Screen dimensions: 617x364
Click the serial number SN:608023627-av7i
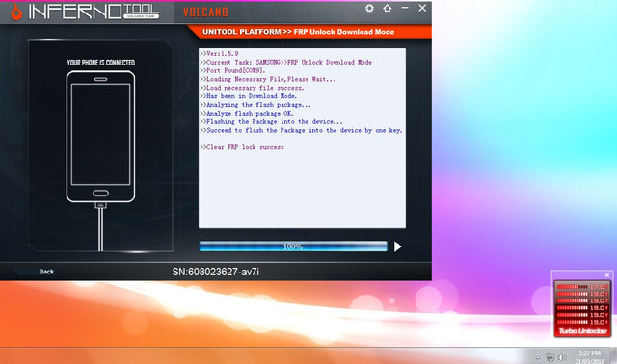click(216, 272)
